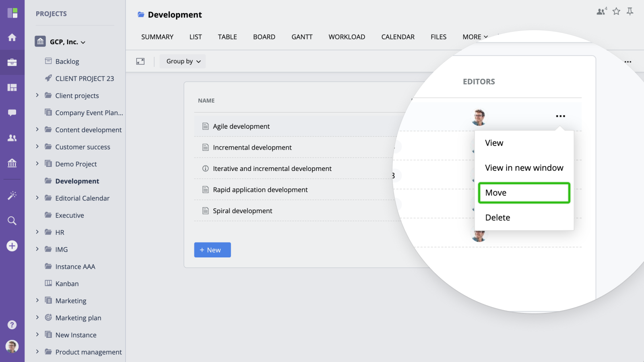Screen dimensions: 644x362
Task: Click the app logo at top left
Action: point(12,13)
